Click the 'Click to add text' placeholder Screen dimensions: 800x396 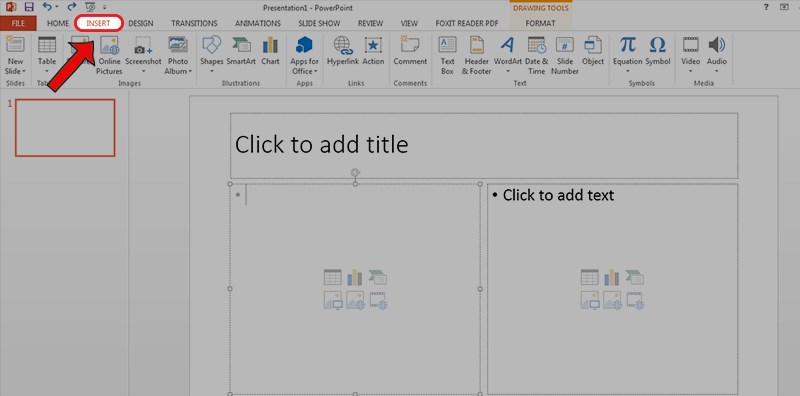[x=612, y=288]
